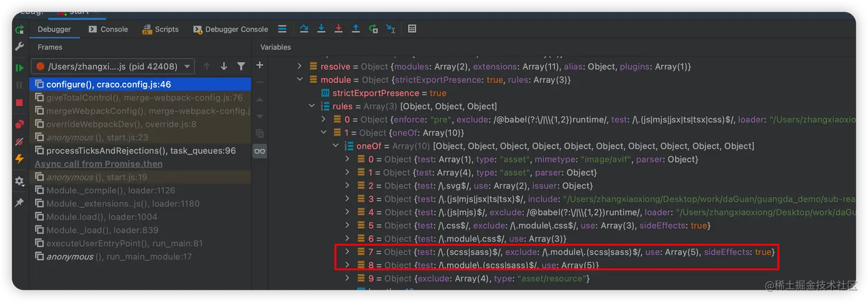Expand oneOf item 8 module scss rule

(x=347, y=265)
